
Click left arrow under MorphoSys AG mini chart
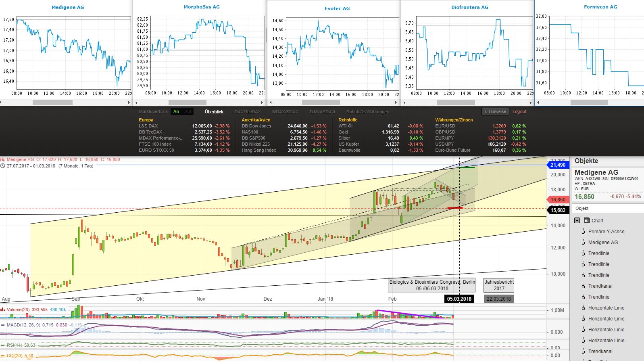[136, 103]
